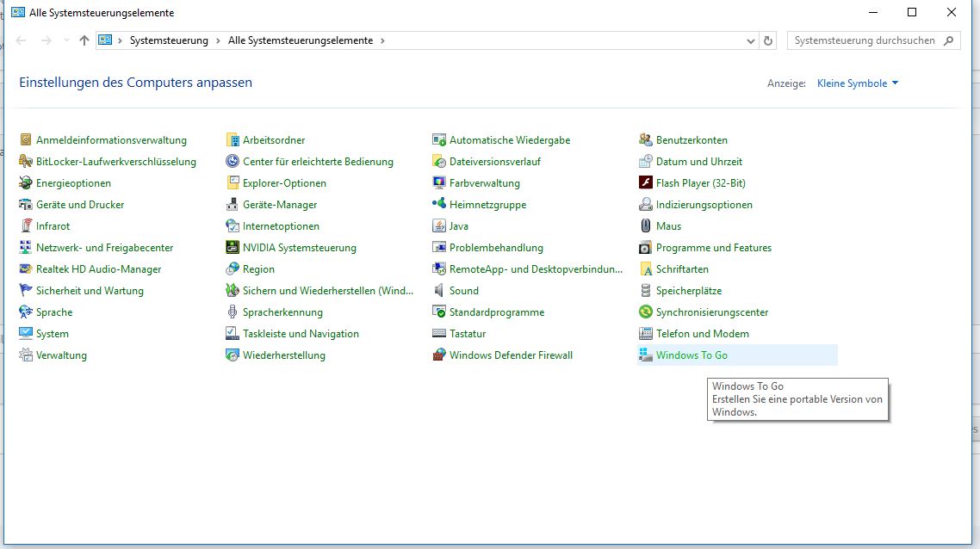Click the Flash Player icon
The height and width of the screenshot is (549, 980).
646,183
